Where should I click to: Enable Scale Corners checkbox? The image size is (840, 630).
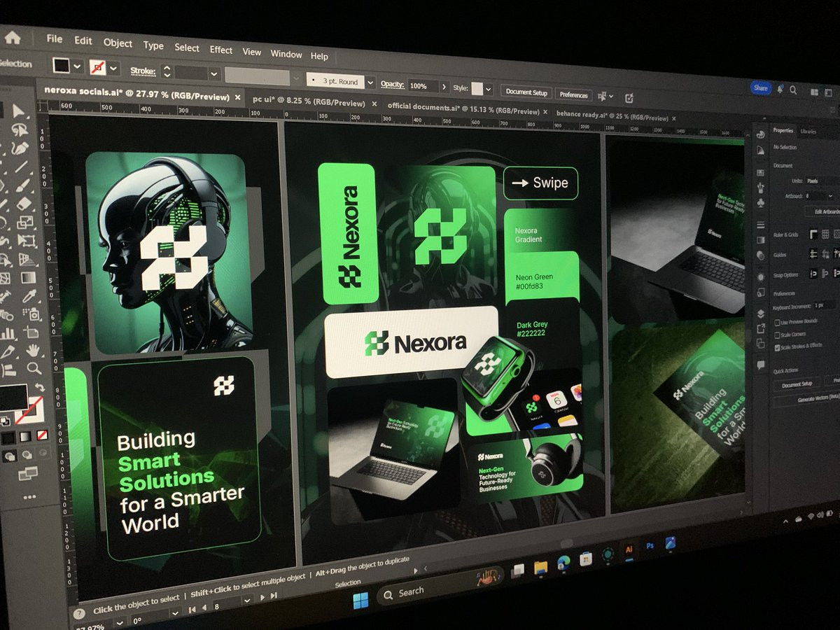(x=778, y=335)
